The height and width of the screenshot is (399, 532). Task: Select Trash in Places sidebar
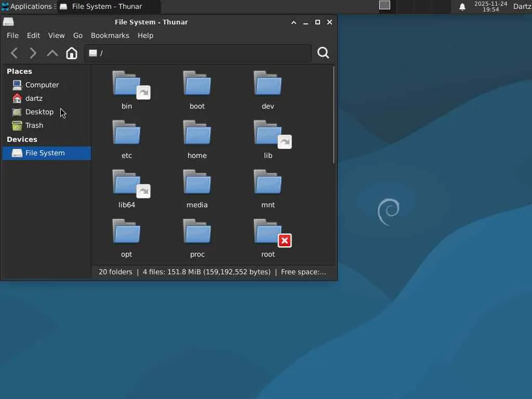[x=34, y=125]
